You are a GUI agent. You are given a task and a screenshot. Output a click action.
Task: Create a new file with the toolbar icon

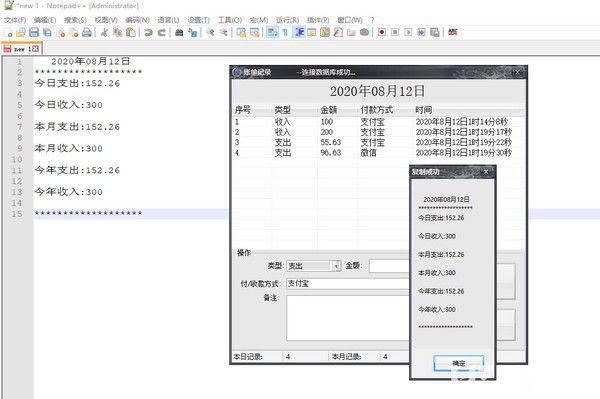point(8,33)
